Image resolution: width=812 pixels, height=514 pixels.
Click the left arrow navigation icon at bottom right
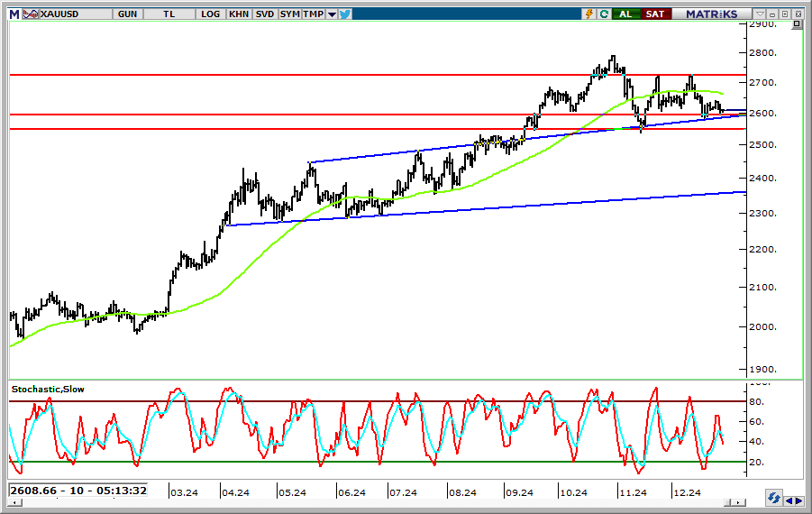tap(789, 500)
